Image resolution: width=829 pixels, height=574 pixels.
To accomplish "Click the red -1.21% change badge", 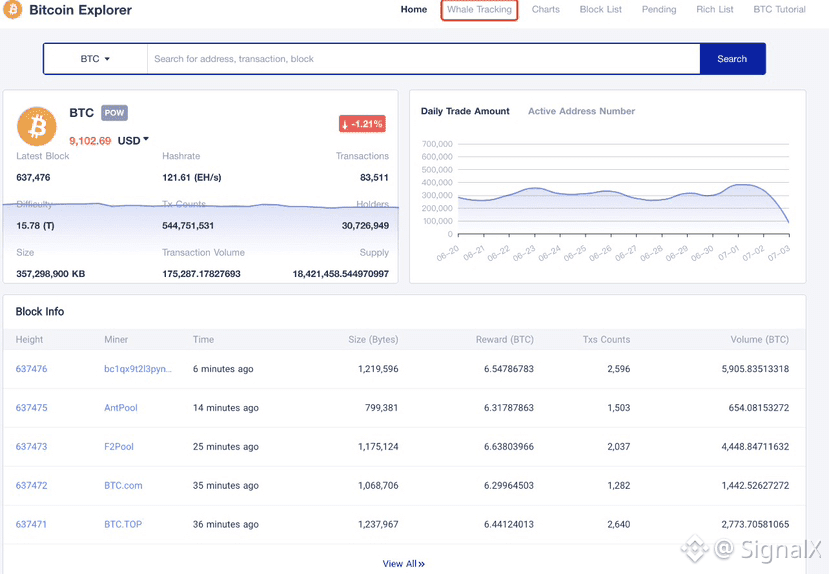I will 362,124.
